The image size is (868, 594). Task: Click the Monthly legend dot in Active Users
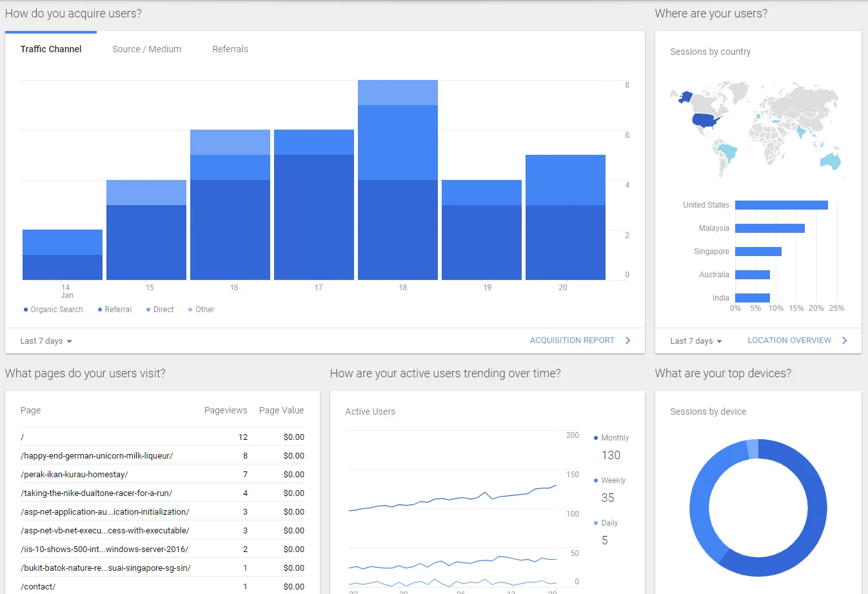coord(596,438)
